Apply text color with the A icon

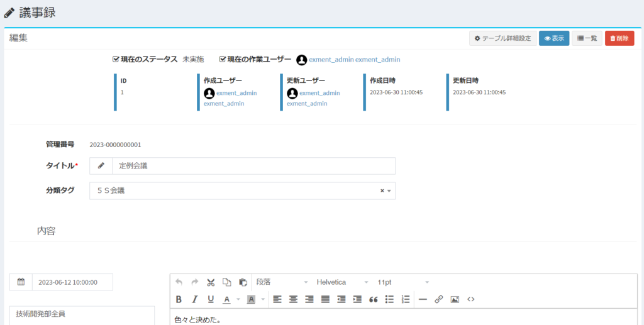click(226, 300)
